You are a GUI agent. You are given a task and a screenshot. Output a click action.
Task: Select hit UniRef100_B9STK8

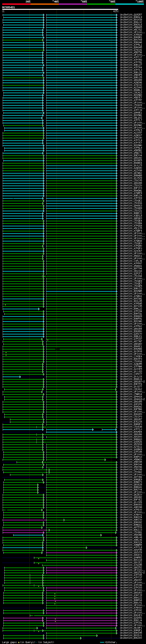pos(131,40)
